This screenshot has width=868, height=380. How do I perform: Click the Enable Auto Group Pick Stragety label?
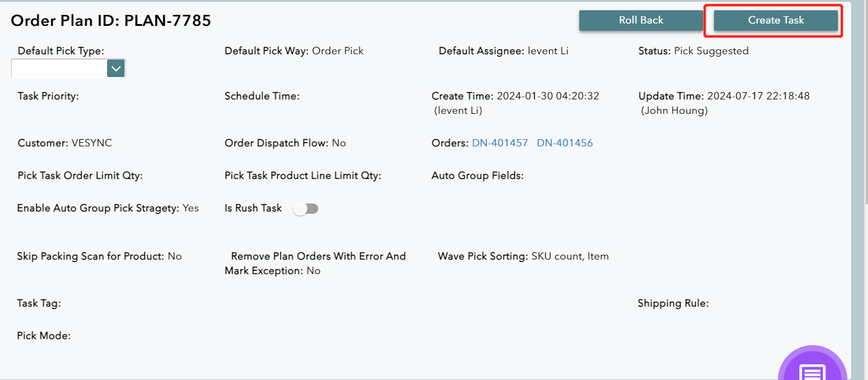(98, 208)
